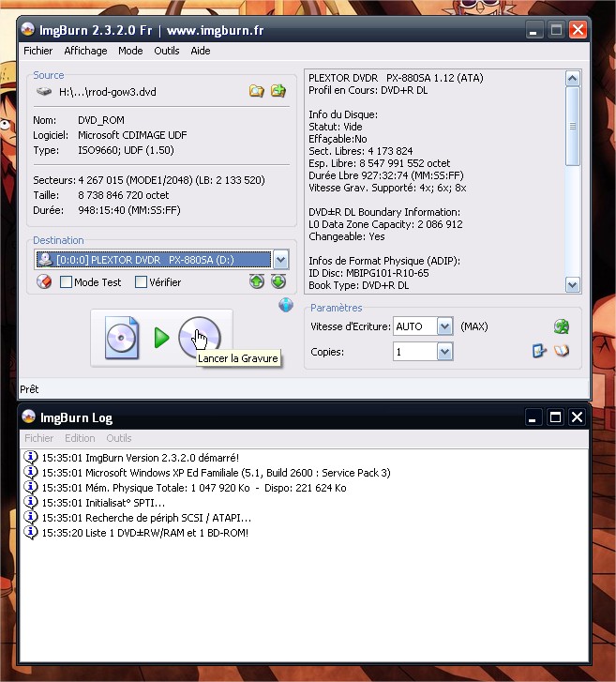This screenshot has width=616, height=682.
Task: Click the ImgBurn title bar app icon
Action: (x=28, y=30)
